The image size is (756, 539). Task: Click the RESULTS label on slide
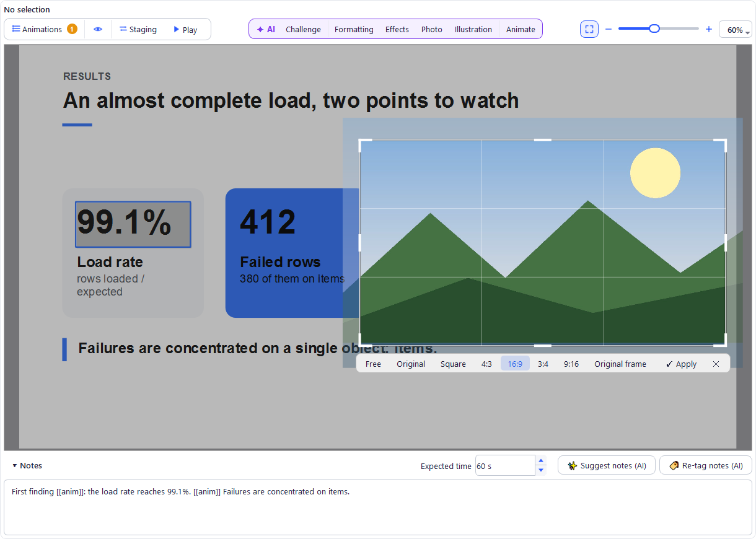(x=87, y=76)
